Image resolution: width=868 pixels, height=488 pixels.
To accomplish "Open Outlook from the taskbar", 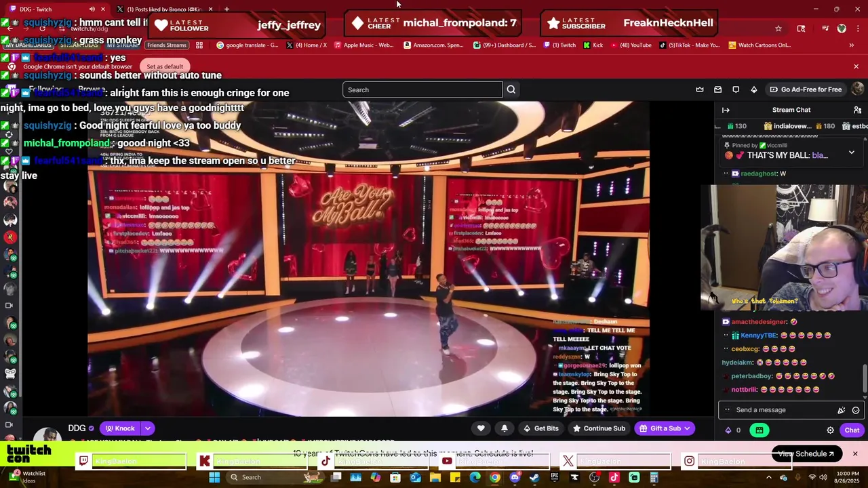I will 415,477.
